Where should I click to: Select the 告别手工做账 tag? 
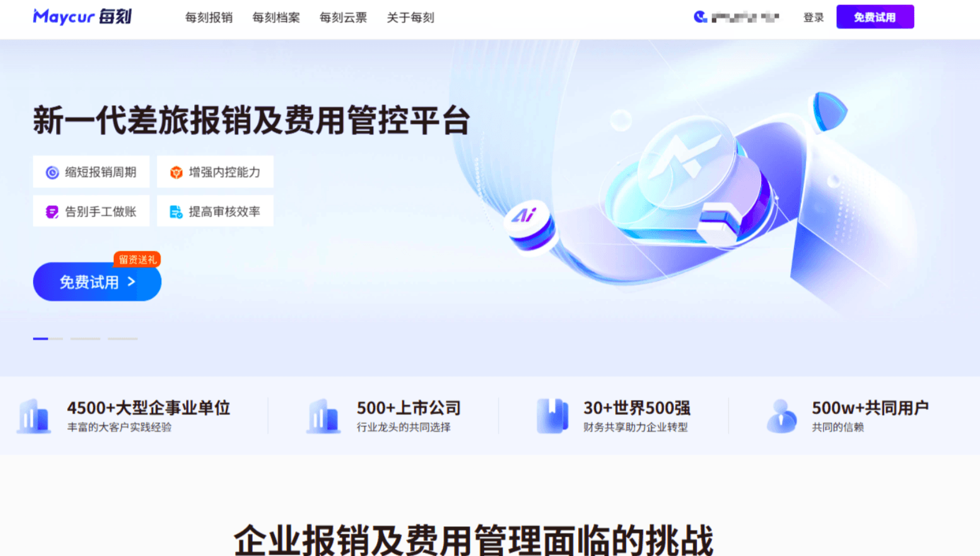click(91, 211)
